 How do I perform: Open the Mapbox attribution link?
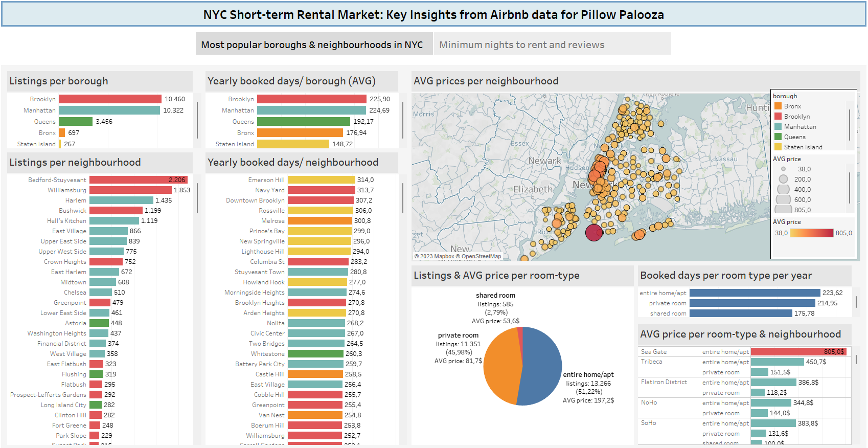click(444, 257)
